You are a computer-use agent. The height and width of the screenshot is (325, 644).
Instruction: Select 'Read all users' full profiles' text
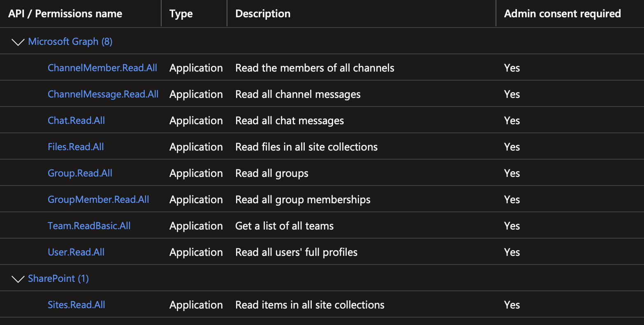296,252
